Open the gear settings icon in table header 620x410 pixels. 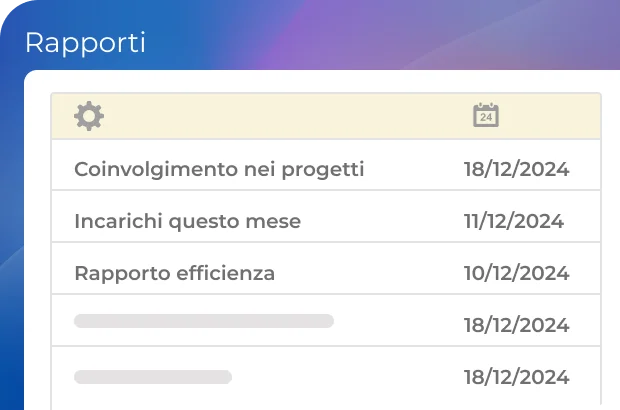click(x=89, y=116)
